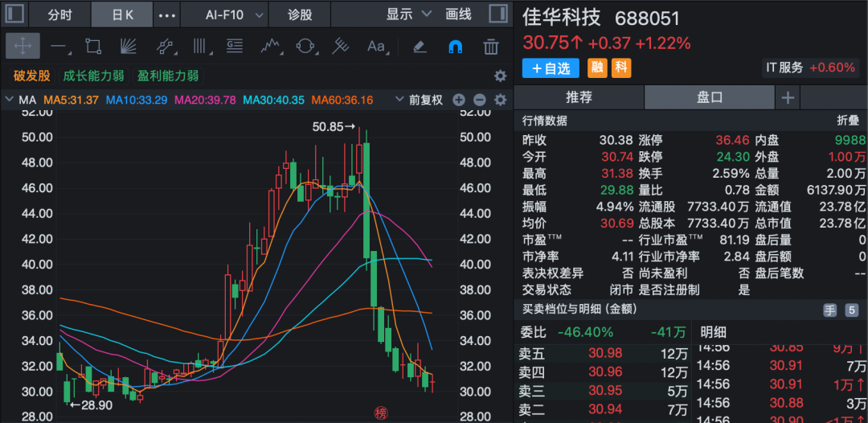Click the 破发股 tag

pyautogui.click(x=31, y=76)
